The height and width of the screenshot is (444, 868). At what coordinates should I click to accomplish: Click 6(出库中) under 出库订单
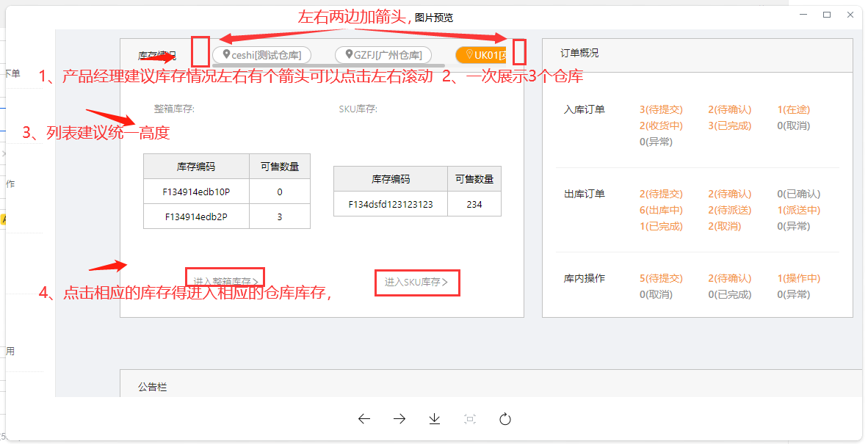click(661, 211)
